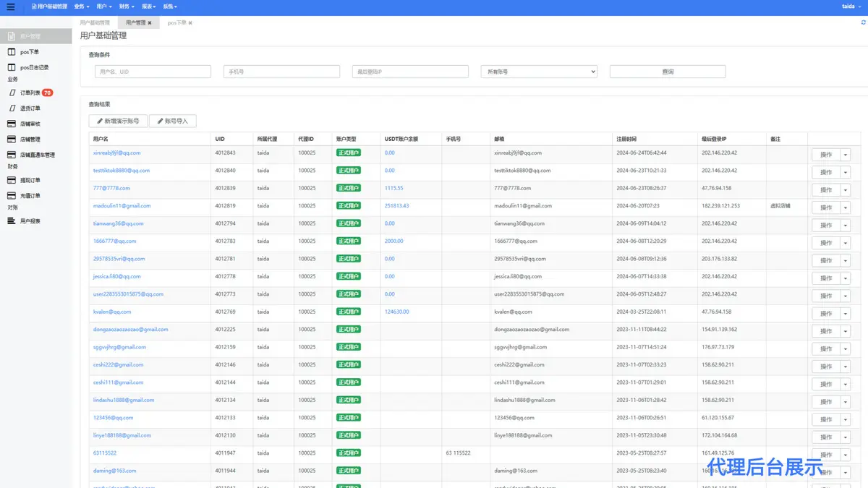Open the 报表 top menu
The width and height of the screenshot is (868, 488).
(x=148, y=7)
